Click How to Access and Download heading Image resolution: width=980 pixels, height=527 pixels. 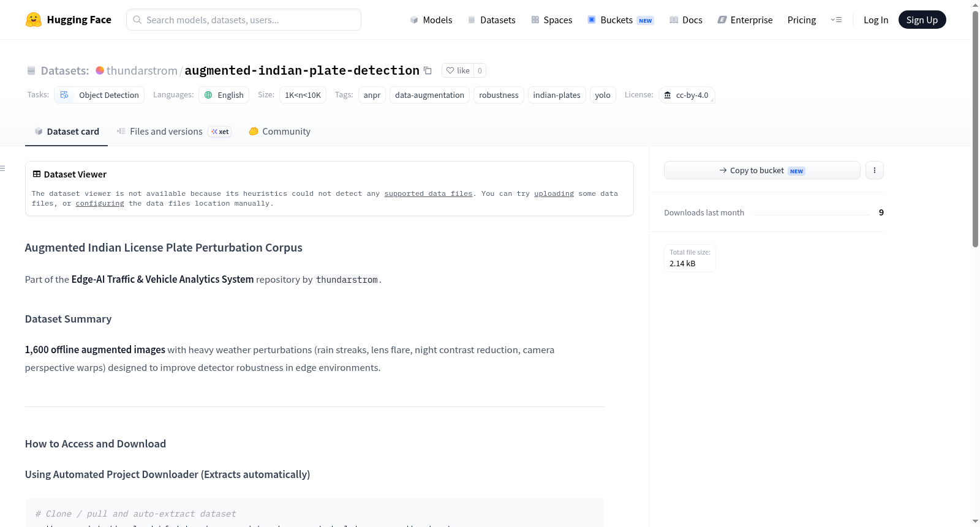(x=96, y=444)
